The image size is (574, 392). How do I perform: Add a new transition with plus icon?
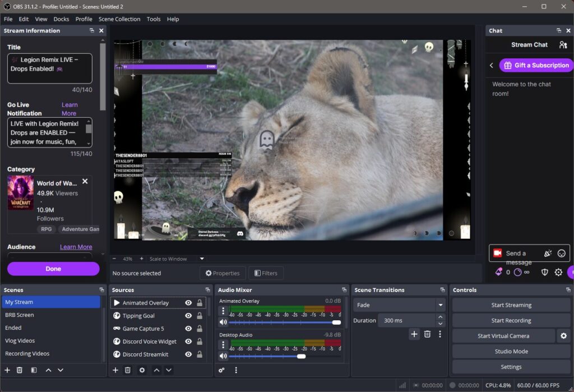click(x=414, y=334)
